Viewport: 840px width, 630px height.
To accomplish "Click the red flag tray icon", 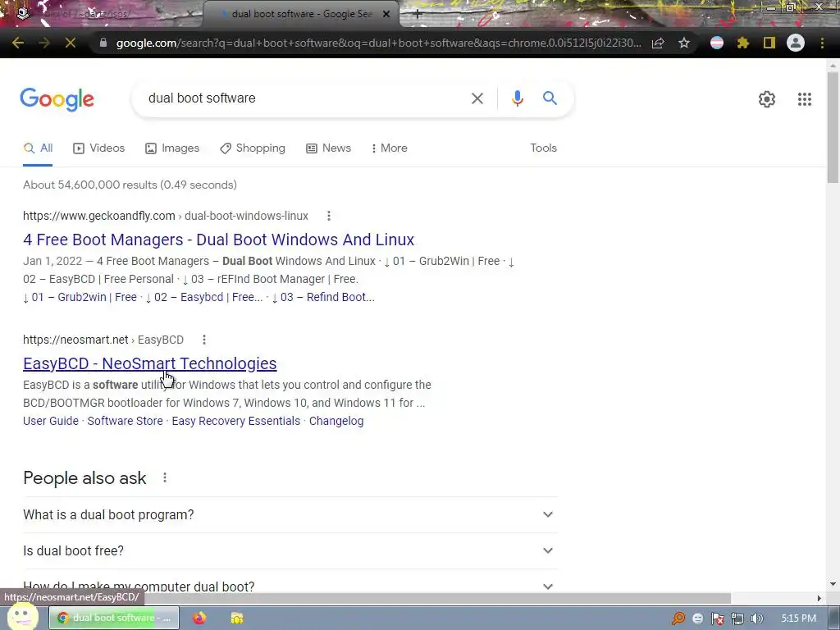I will 717,619.
